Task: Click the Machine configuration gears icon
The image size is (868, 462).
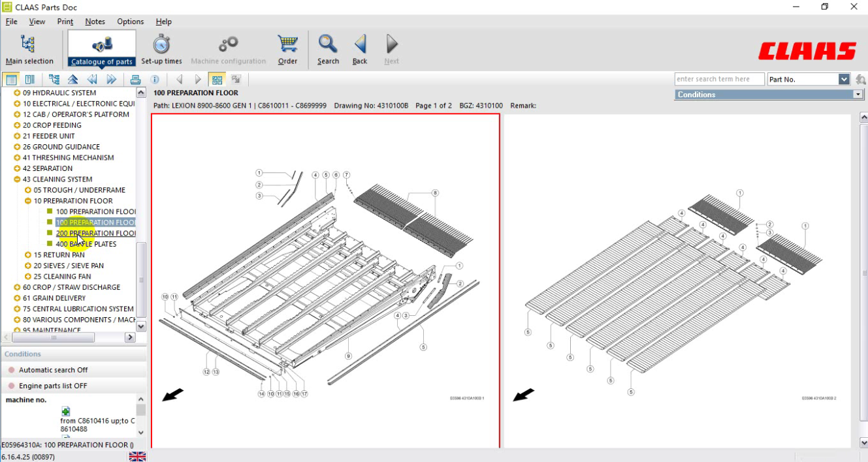Action: coord(228,44)
